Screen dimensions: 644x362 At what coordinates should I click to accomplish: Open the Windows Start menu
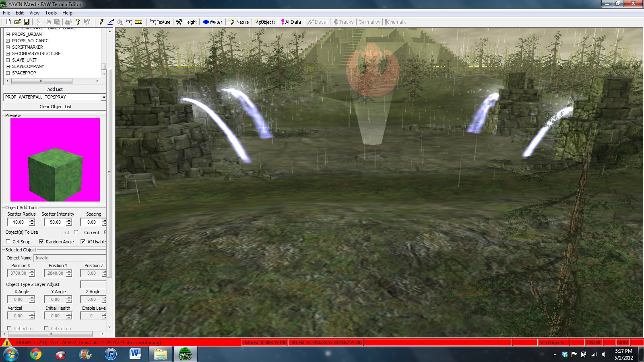[x=10, y=354]
